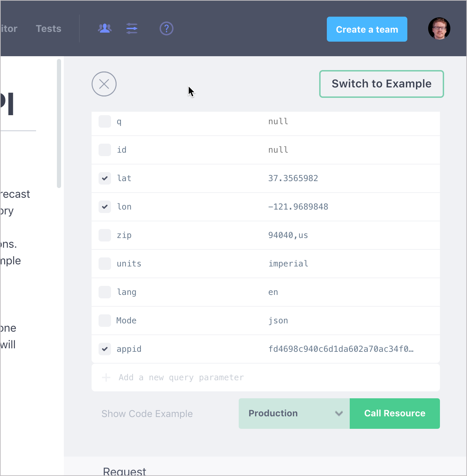Click the left panel scrollbar
The image size is (467, 476).
(59, 124)
